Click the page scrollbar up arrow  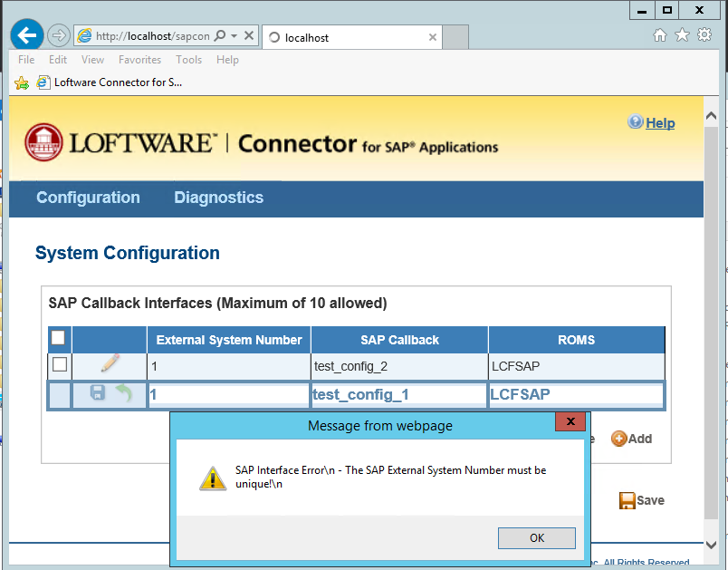(x=711, y=116)
